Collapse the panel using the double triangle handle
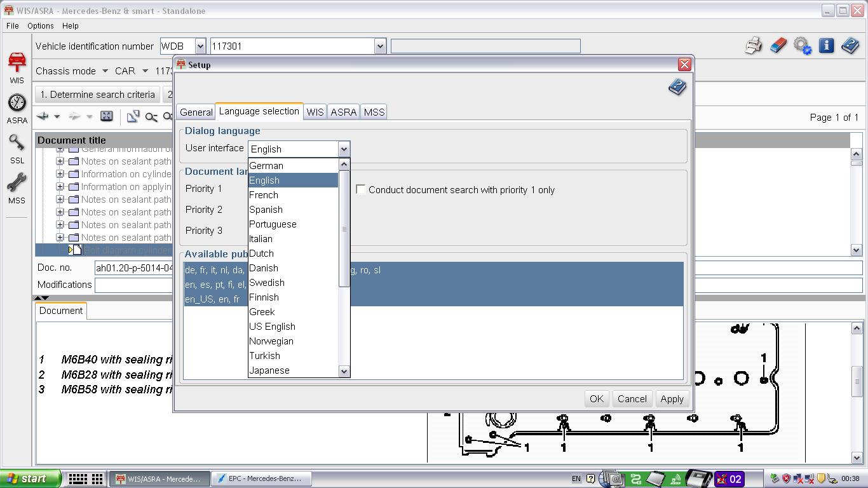This screenshot has width=868, height=488. coord(41,298)
